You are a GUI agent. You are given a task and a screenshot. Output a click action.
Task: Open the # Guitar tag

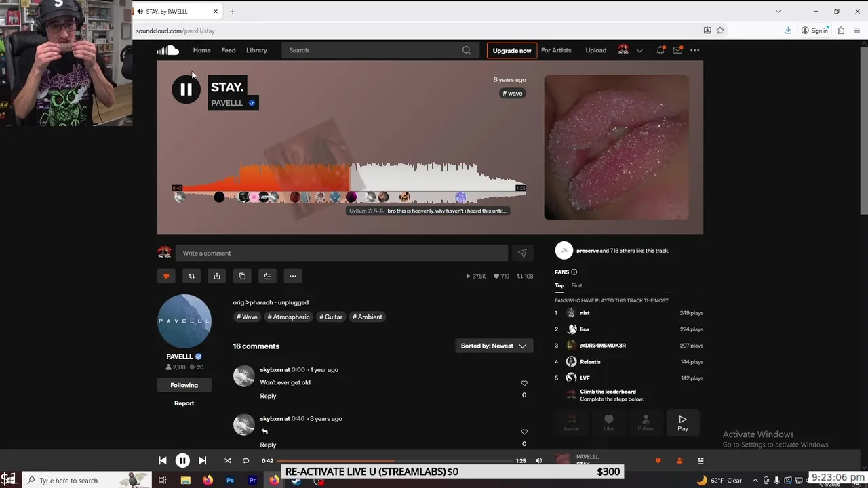tap(331, 317)
